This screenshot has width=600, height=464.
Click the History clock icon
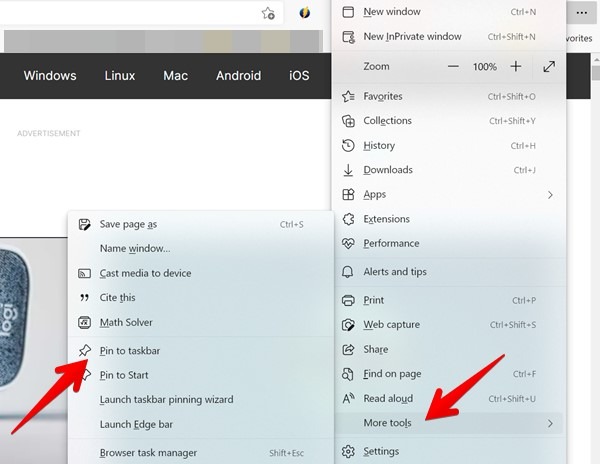[348, 146]
